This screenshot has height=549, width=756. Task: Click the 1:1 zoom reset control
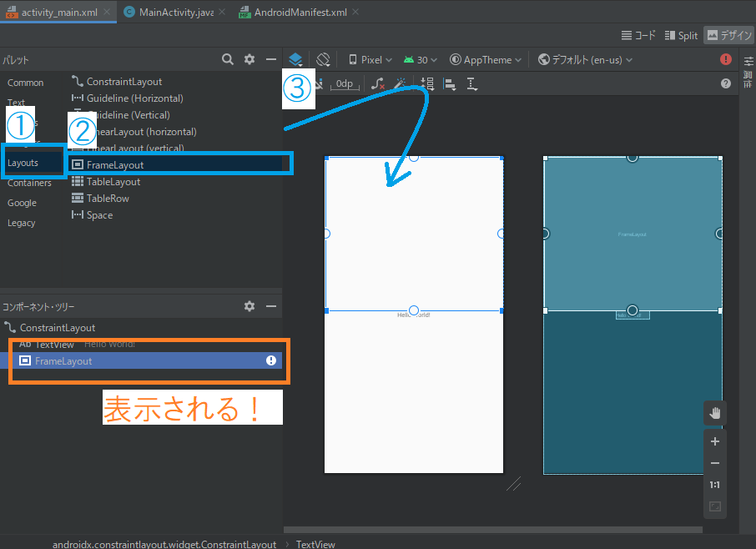[714, 484]
